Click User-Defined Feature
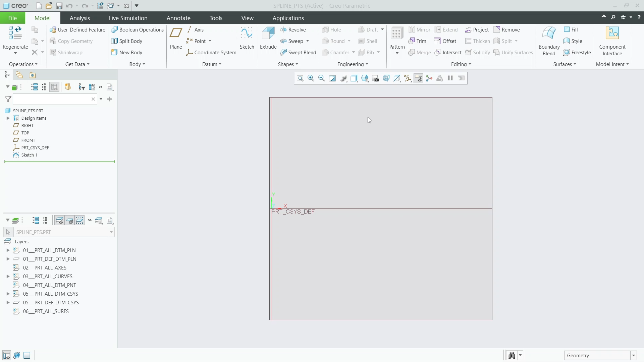Image resolution: width=644 pixels, height=362 pixels. point(77,30)
